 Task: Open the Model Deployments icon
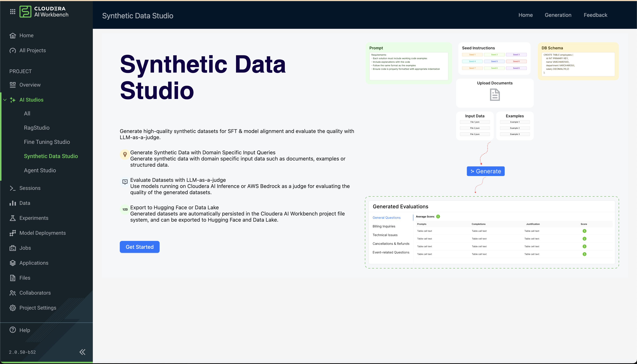13,233
